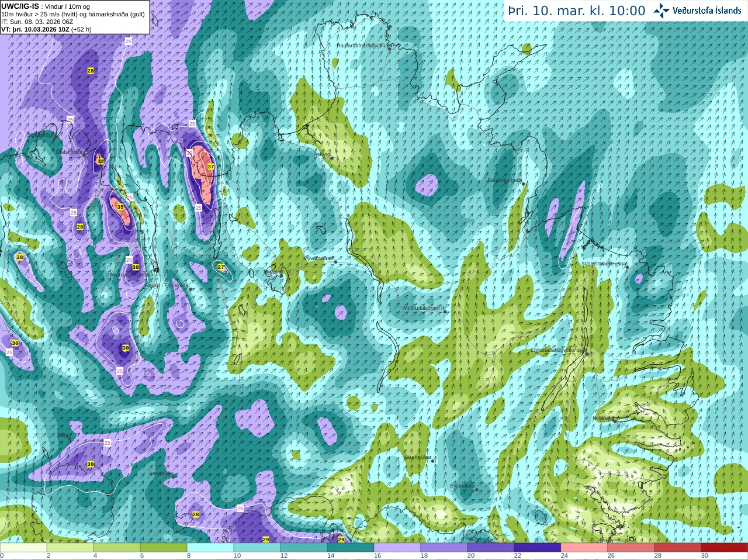Click the IT: Sun. 08. 03. 2026 06Z line
748x560 pixels.
click(x=37, y=22)
